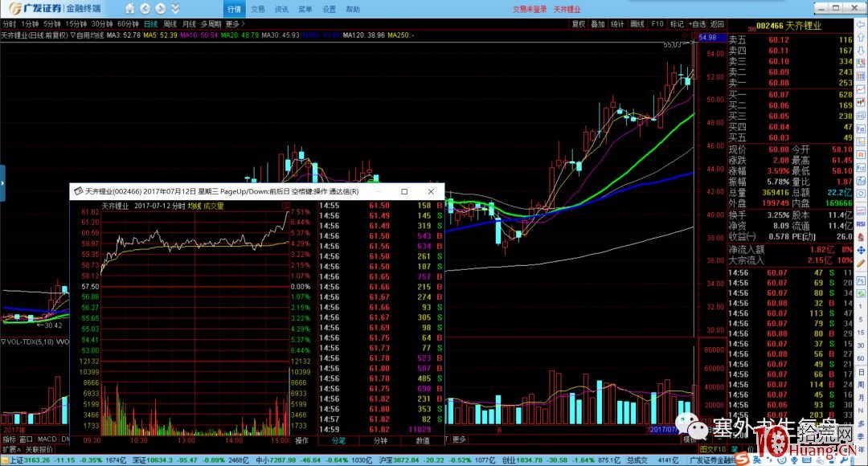Click the 返回 return button
Viewport: 868px width, 466px height.
(x=717, y=24)
